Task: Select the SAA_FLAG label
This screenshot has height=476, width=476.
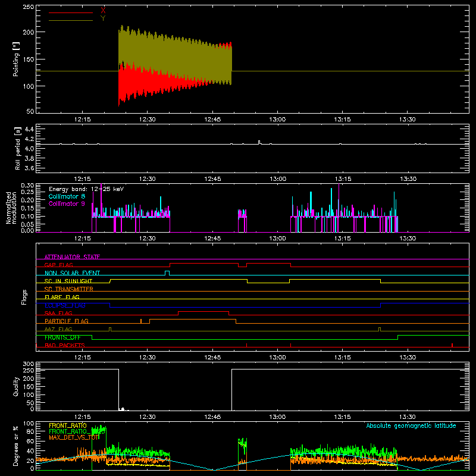Action: point(58,313)
